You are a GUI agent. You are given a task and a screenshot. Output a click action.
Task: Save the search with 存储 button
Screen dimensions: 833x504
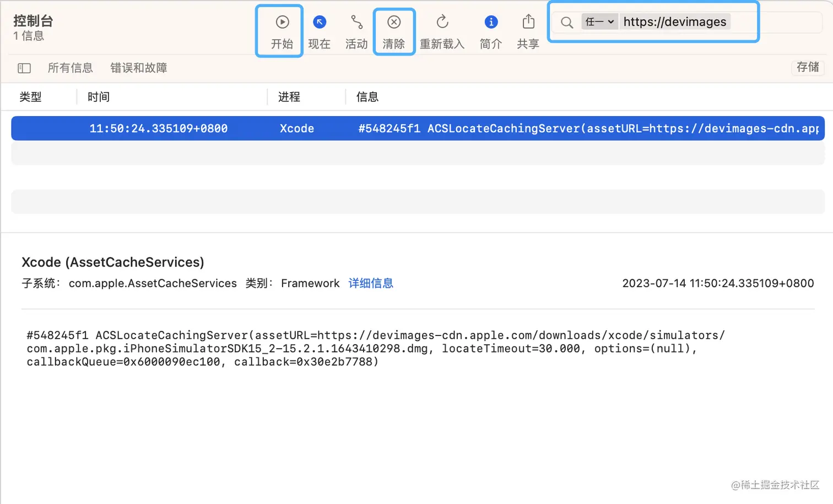click(808, 67)
